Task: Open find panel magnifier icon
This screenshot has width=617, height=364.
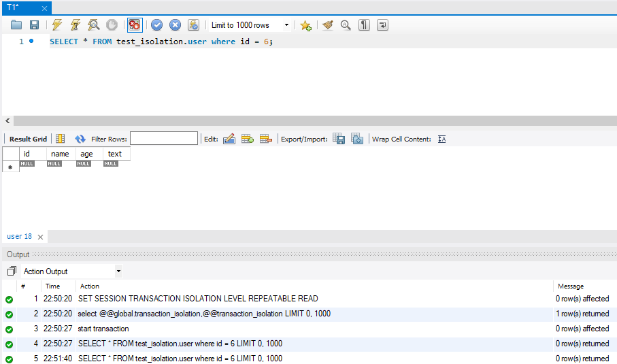Action: point(346,25)
